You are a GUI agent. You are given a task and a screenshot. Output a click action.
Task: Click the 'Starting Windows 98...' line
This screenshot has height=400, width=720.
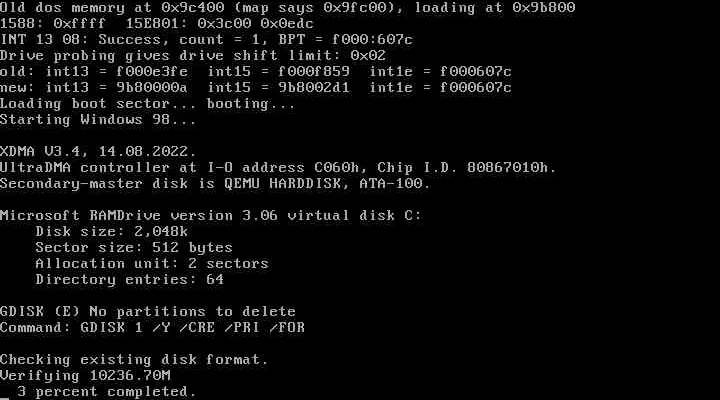[98, 120]
